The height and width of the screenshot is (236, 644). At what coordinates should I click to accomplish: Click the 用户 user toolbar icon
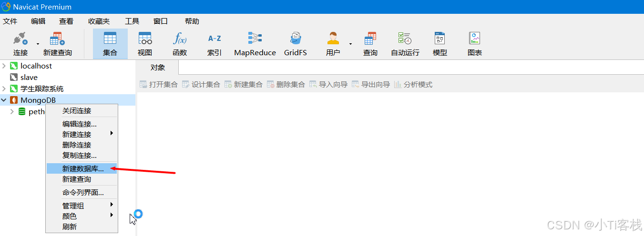click(x=333, y=39)
